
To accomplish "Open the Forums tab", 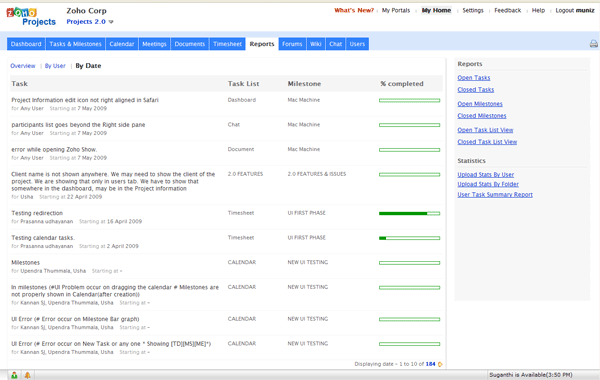I will pyautogui.click(x=292, y=44).
